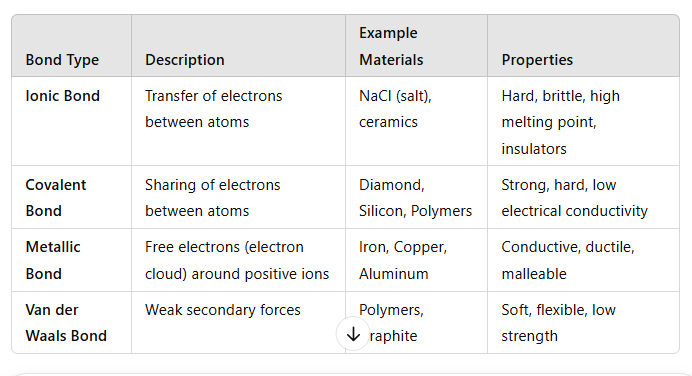Click the scroll-down arrow button
Screen dimensions: 692x376
pyautogui.click(x=353, y=334)
